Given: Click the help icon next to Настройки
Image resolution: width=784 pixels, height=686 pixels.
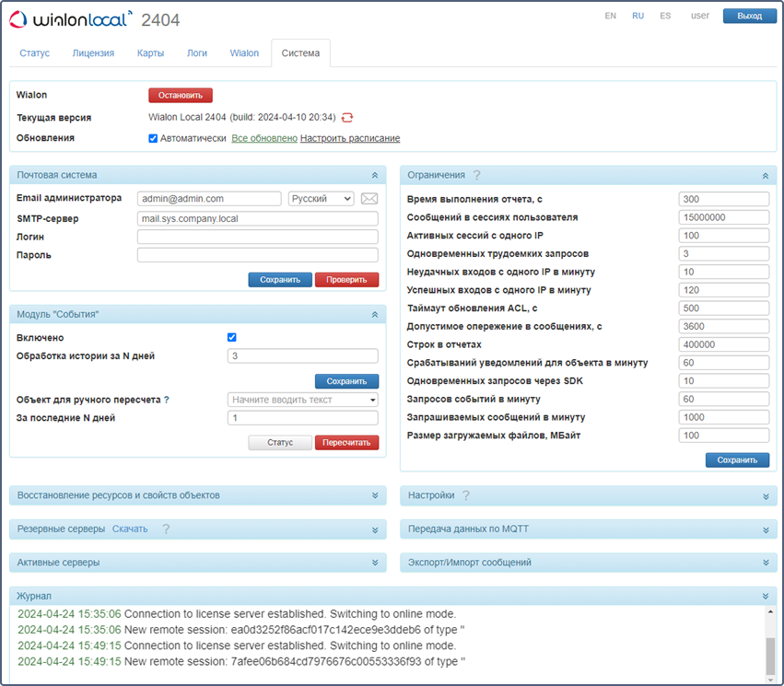Looking at the screenshot, I should (466, 495).
